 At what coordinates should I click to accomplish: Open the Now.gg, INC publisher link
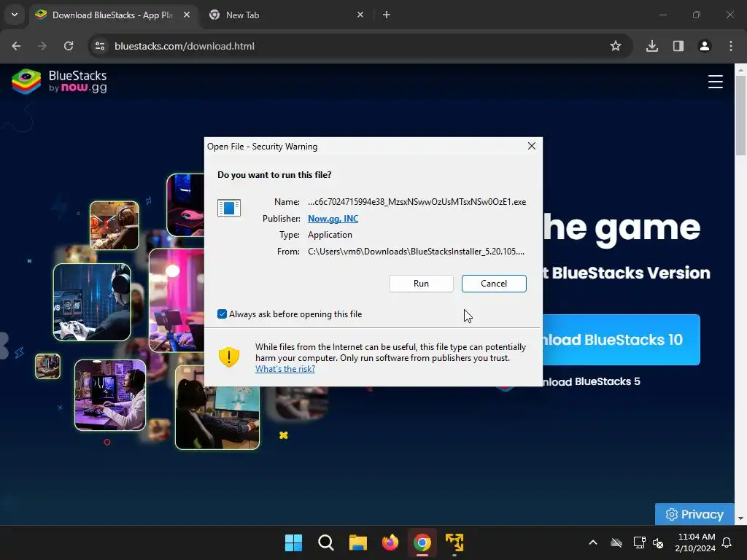[x=333, y=219]
